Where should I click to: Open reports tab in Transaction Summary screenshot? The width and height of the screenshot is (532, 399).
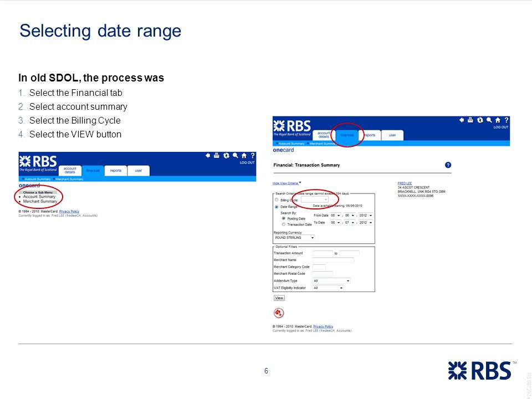[x=370, y=135]
